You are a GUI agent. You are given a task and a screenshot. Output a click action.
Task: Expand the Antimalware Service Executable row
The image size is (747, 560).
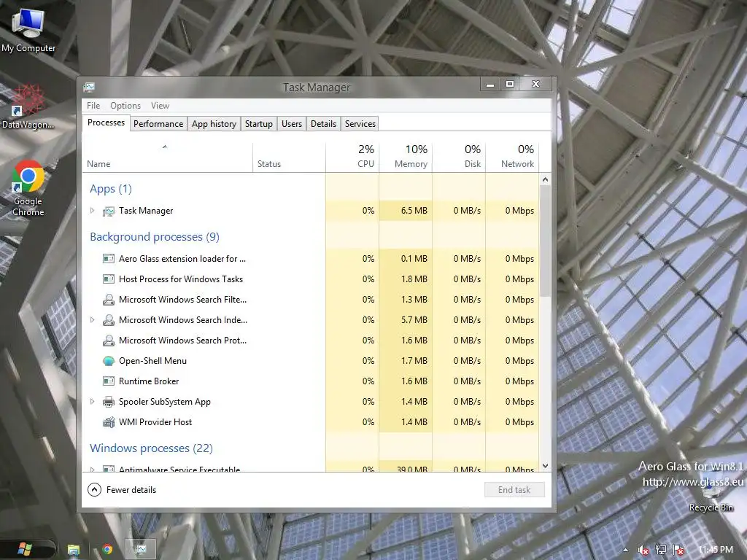click(x=93, y=469)
